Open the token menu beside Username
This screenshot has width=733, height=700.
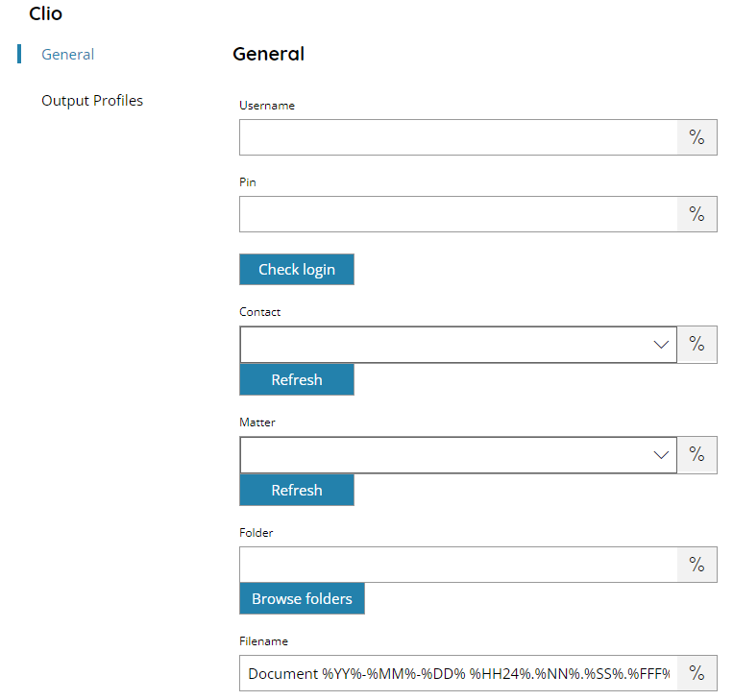pos(696,137)
